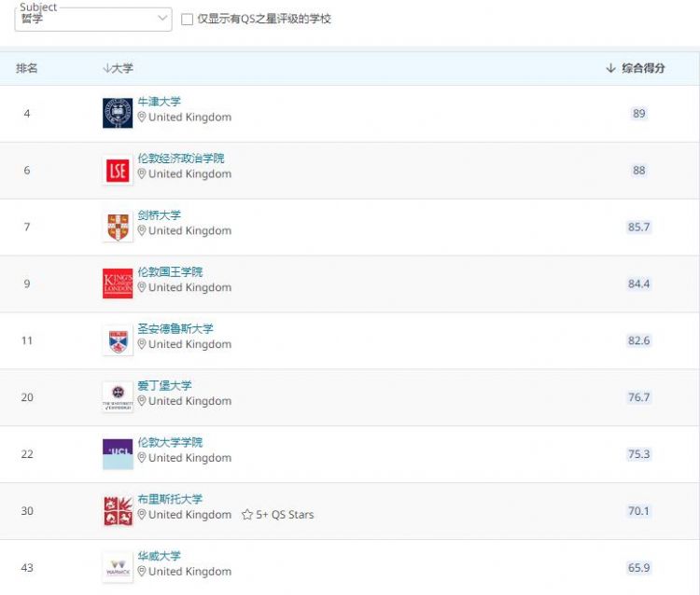Viewport: 700px width, 595px height.
Task: Click the location pin icon under 布里斯托大学
Action: pyautogui.click(x=142, y=514)
